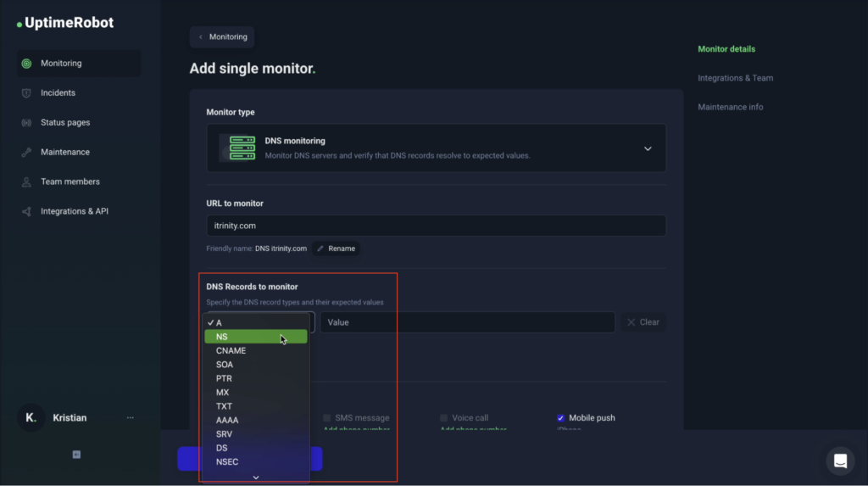This screenshot has height=486, width=868.
Task: Click the Incidents shield icon
Action: click(x=26, y=93)
